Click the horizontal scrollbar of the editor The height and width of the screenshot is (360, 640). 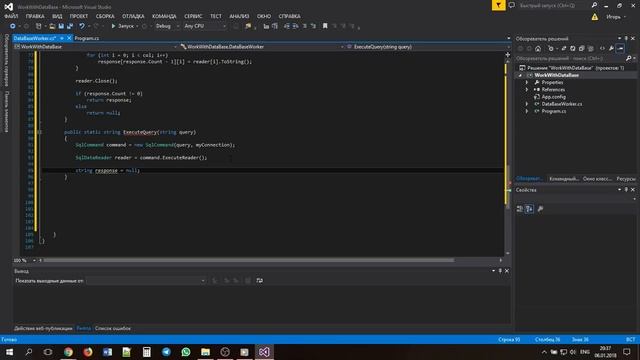249,260
